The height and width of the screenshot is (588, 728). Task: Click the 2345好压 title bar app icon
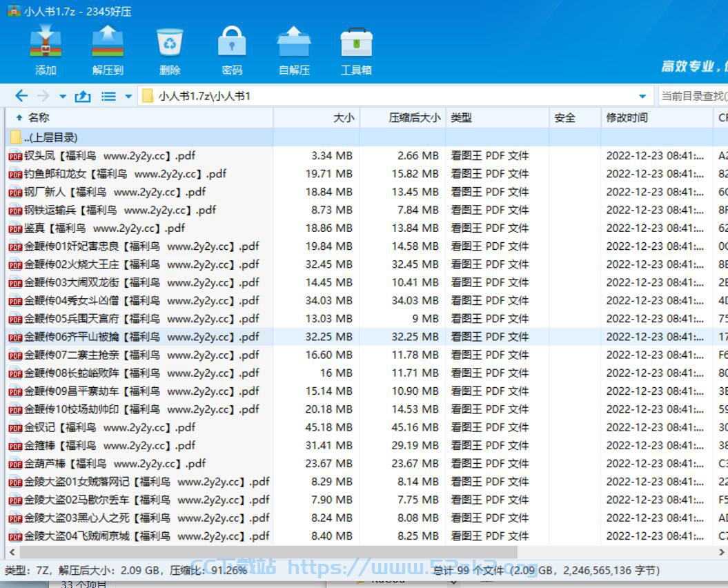coord(14,10)
